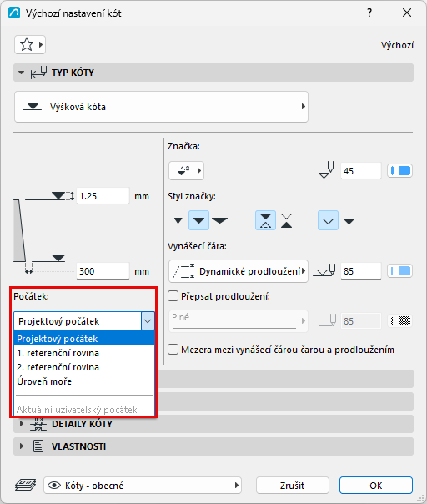Click the layers icon at bottom left
This screenshot has height=504, width=427.
pyautogui.click(x=25, y=485)
